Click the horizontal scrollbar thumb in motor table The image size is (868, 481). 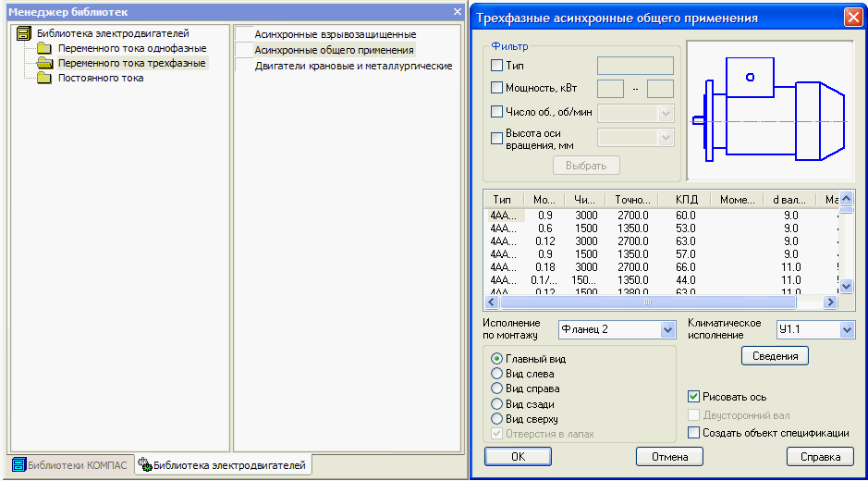click(647, 302)
